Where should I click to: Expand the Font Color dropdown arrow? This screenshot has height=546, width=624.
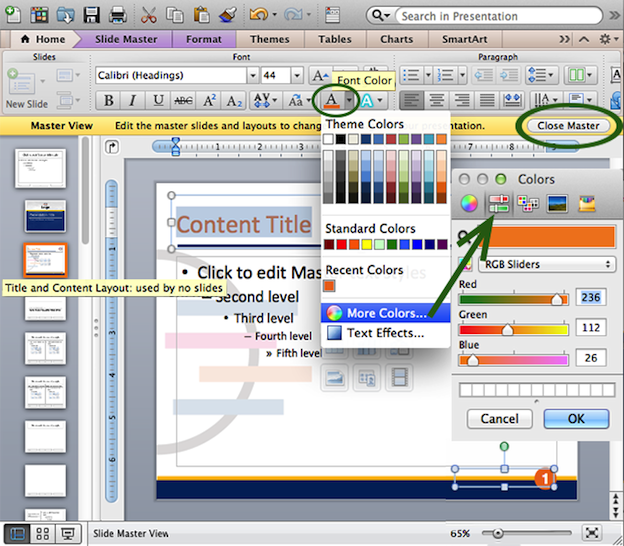349,100
